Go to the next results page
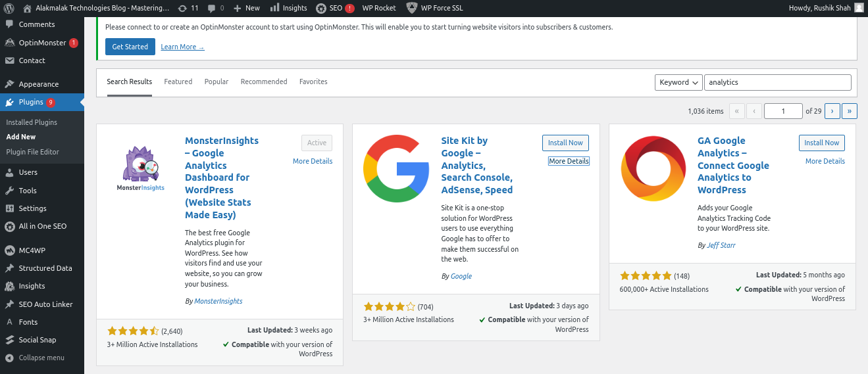 [832, 111]
